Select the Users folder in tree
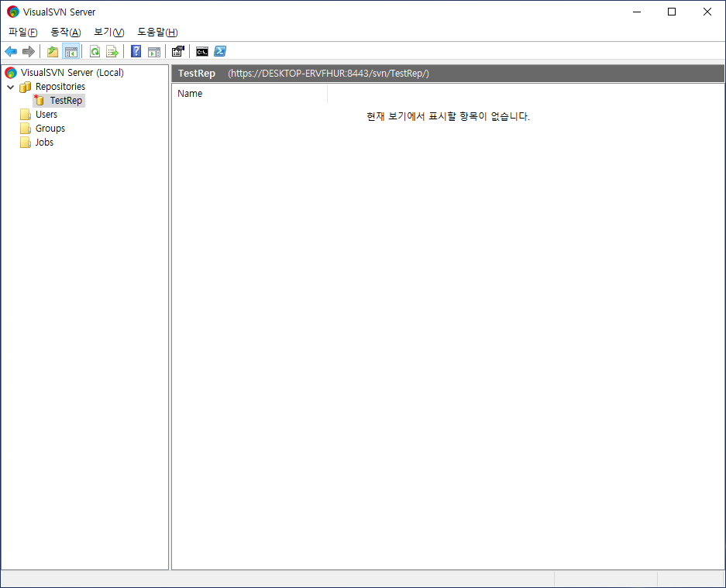 click(46, 115)
